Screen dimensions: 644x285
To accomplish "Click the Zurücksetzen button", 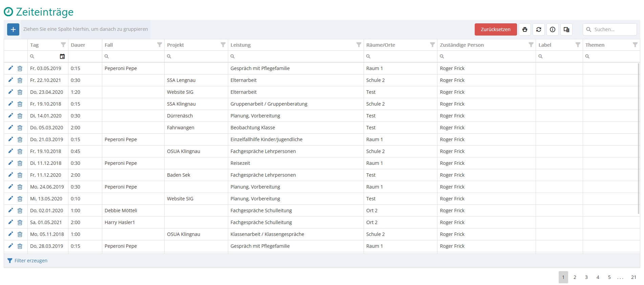I will (x=496, y=29).
